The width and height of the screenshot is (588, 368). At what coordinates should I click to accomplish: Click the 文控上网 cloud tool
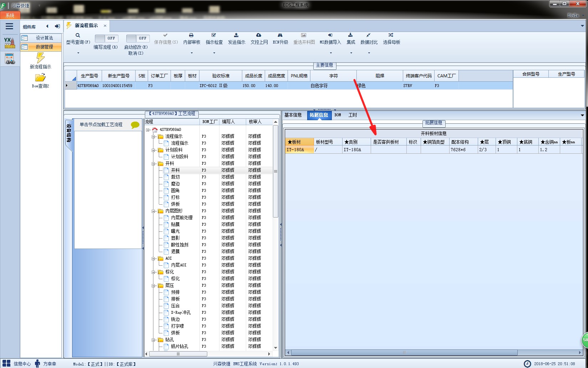[259, 39]
